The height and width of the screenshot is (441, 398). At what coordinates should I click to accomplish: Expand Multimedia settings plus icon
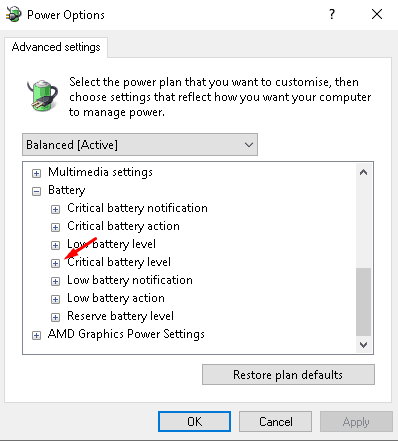click(36, 173)
